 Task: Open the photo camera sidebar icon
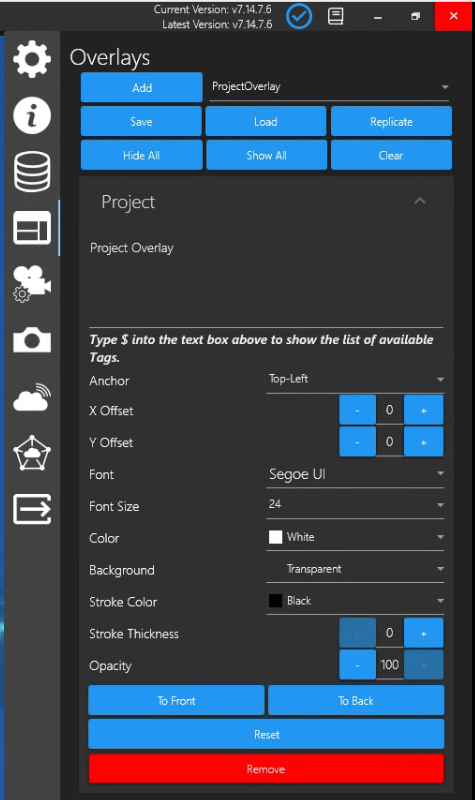point(32,340)
